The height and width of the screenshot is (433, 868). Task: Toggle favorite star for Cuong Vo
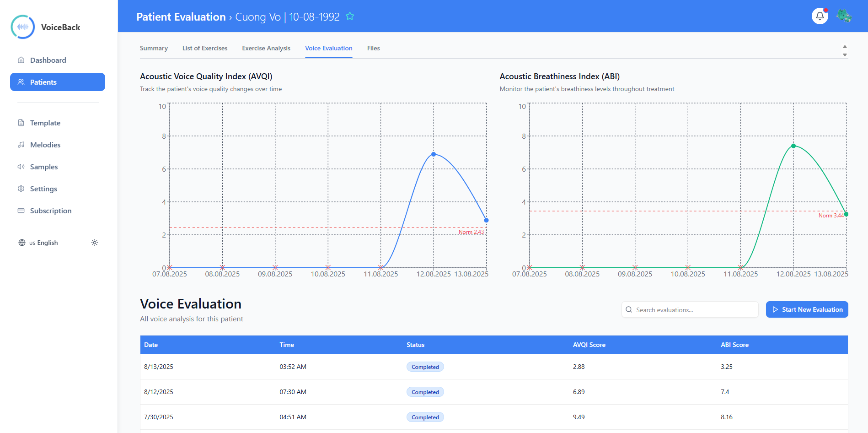click(x=350, y=16)
